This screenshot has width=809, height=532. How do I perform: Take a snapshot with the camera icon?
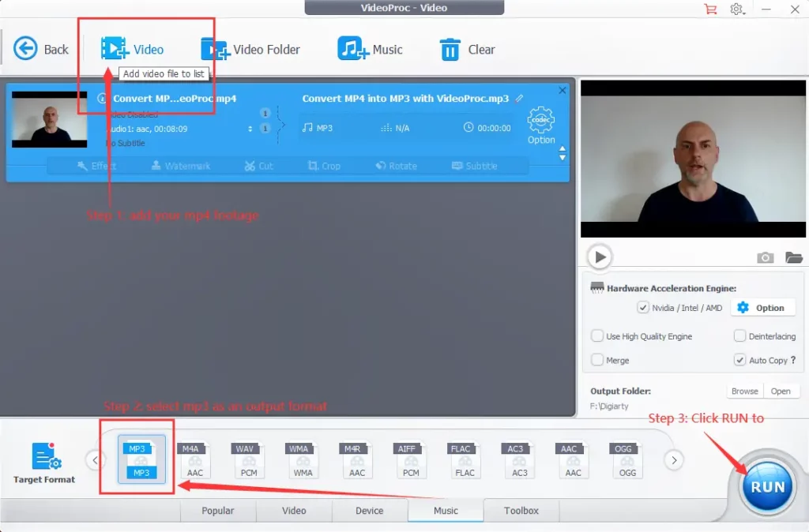765,257
